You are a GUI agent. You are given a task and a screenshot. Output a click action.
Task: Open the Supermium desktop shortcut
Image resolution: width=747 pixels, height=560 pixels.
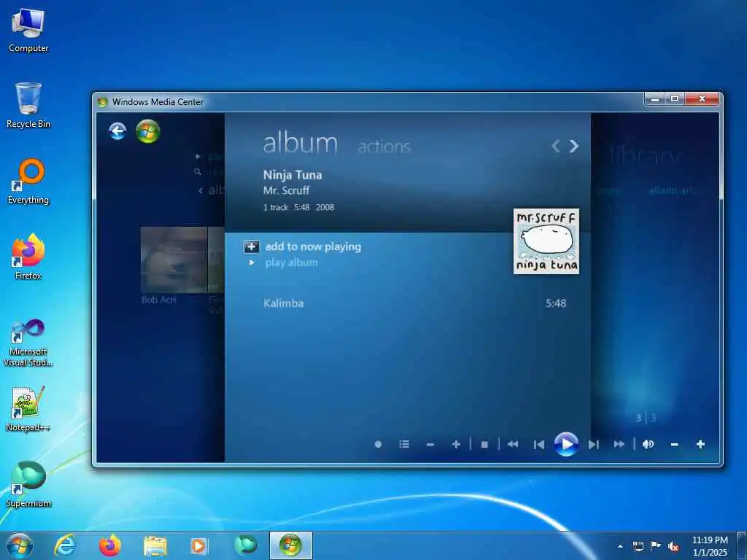coord(28,484)
